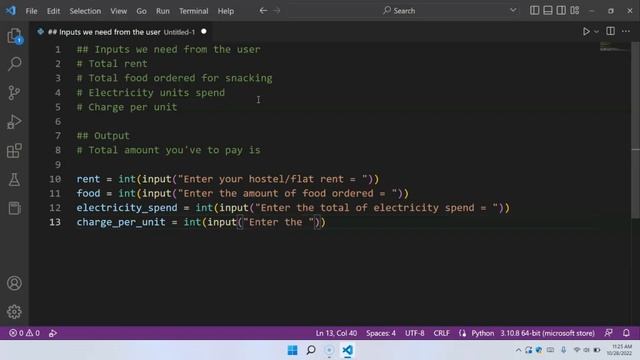Click the debug launch icon in status bar
The image size is (640, 360).
coord(53,333)
